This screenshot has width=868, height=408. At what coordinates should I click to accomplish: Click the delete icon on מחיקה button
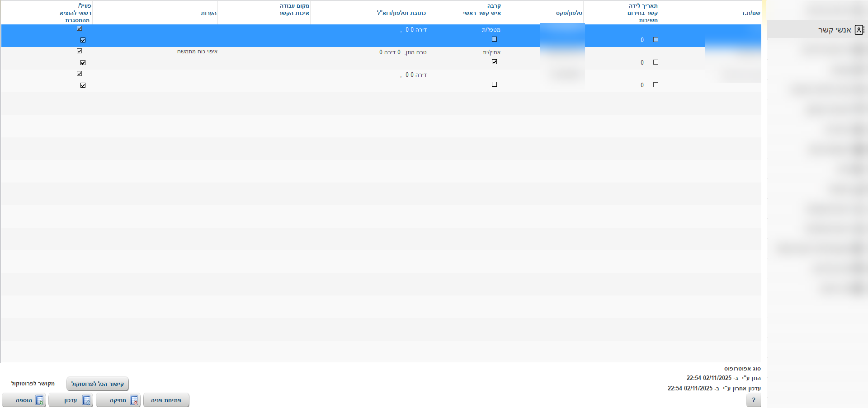coord(134,400)
